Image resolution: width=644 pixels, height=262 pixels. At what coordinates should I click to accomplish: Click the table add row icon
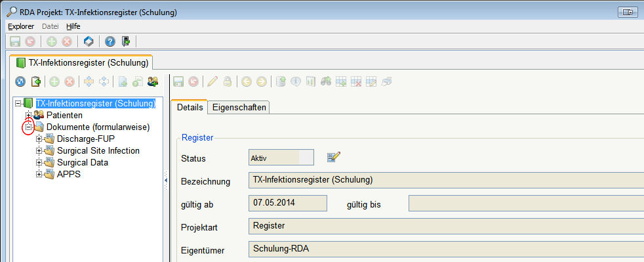pos(341,82)
